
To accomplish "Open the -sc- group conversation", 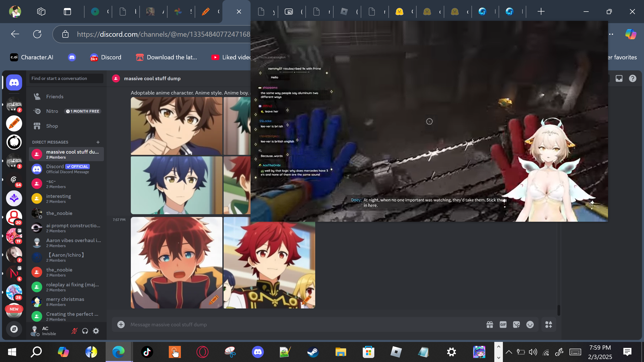I will tap(66, 184).
